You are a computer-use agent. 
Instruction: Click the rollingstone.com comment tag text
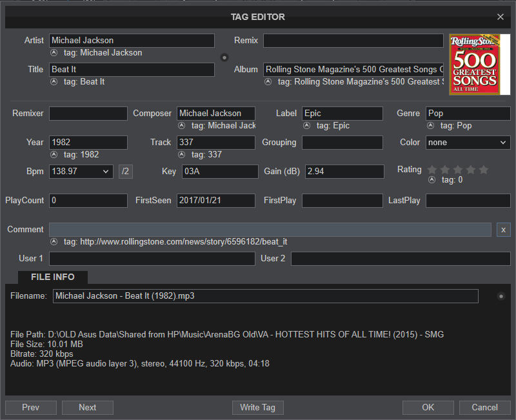(175, 242)
